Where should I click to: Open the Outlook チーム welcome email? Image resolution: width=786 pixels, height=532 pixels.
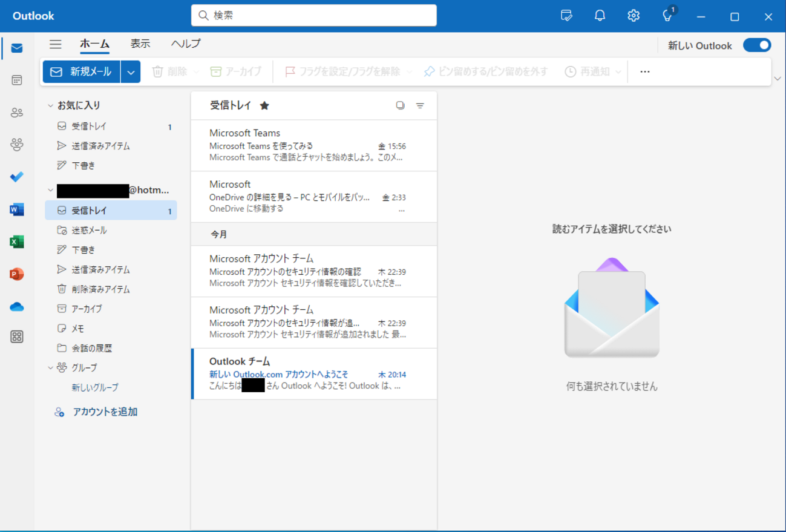click(314, 373)
